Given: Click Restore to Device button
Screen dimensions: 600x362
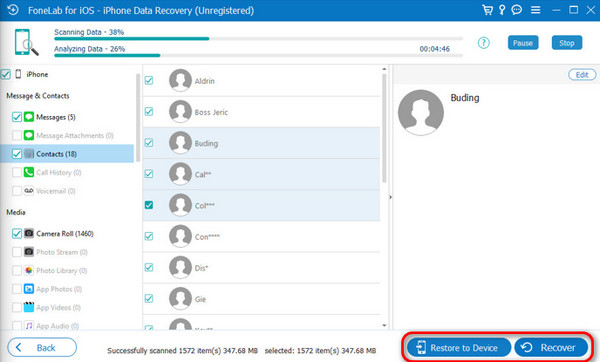Looking at the screenshot, I should (x=459, y=347).
